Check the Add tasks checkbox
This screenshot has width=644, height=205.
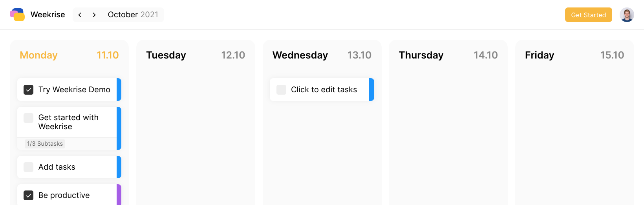[x=29, y=167]
